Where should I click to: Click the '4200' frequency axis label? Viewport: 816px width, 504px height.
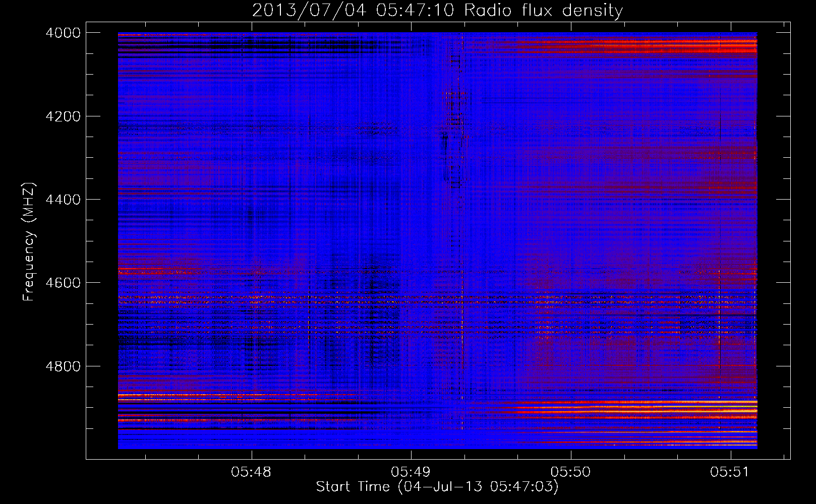pos(63,116)
